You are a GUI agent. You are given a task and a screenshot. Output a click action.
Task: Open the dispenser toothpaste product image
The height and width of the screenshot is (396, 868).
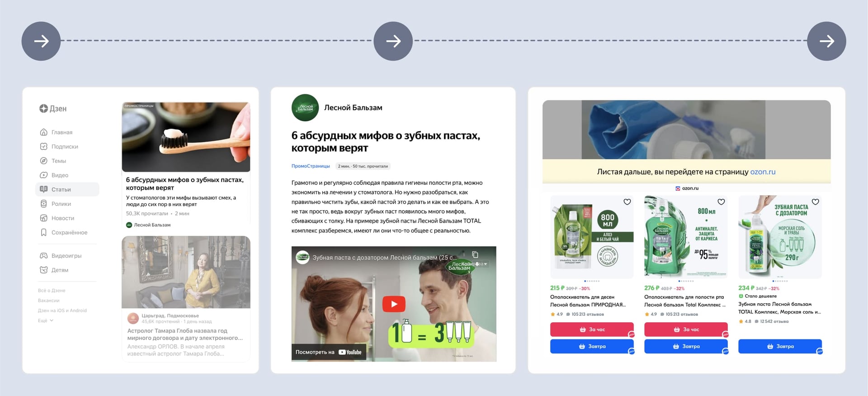click(780, 237)
